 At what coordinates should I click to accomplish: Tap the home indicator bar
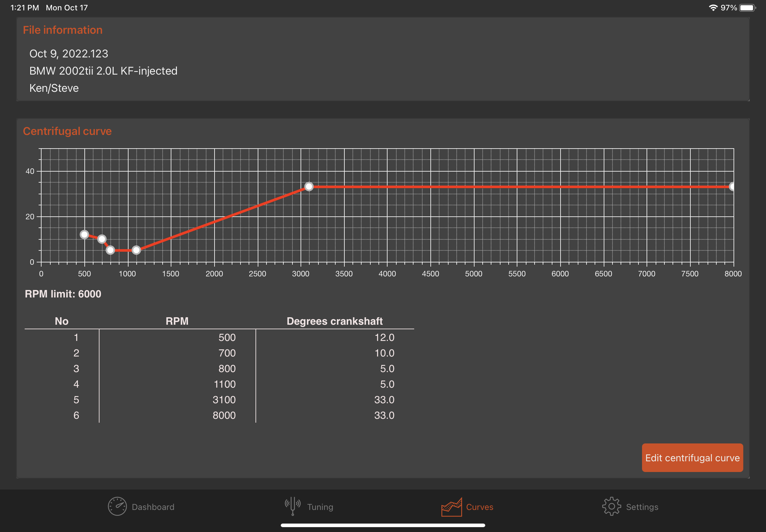point(382,525)
